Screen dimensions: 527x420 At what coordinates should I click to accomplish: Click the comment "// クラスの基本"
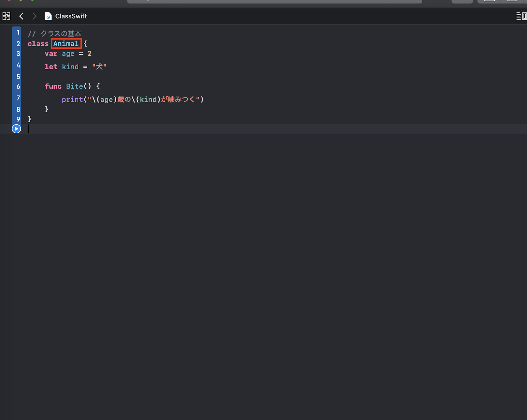pos(55,34)
